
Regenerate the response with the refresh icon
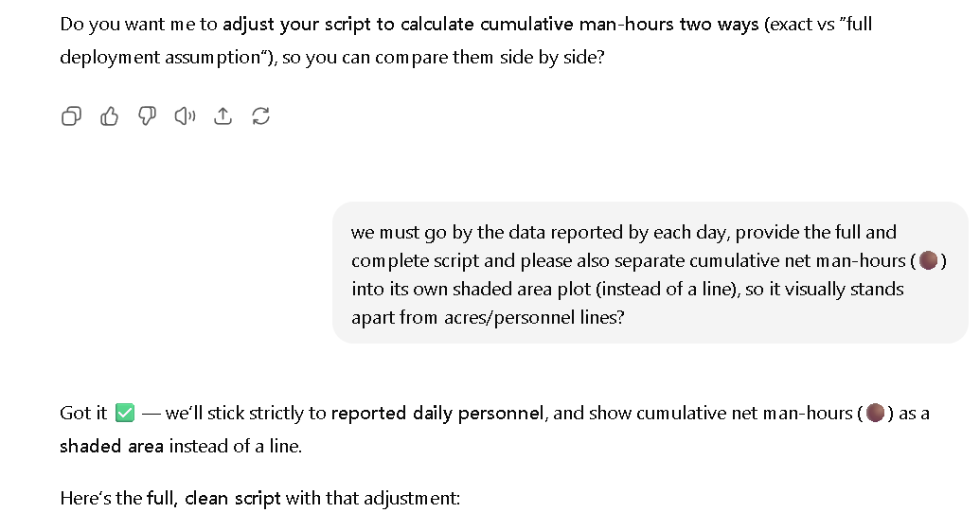tap(260, 116)
